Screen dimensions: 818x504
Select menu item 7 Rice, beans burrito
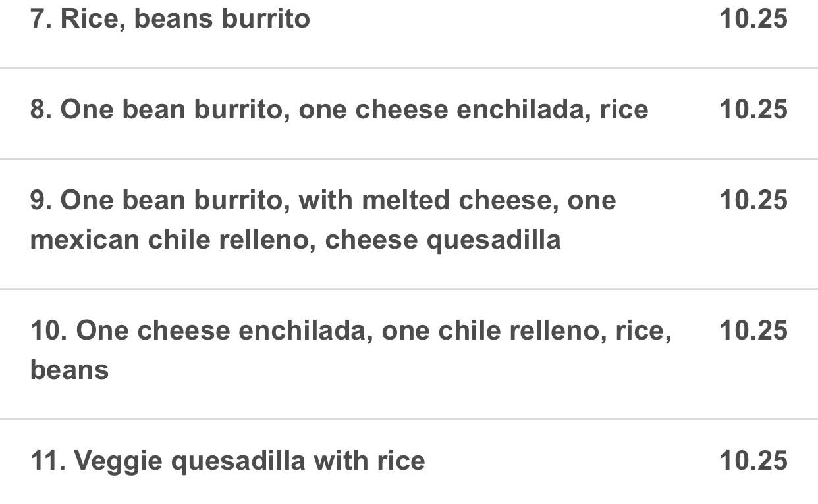pyautogui.click(x=408, y=26)
